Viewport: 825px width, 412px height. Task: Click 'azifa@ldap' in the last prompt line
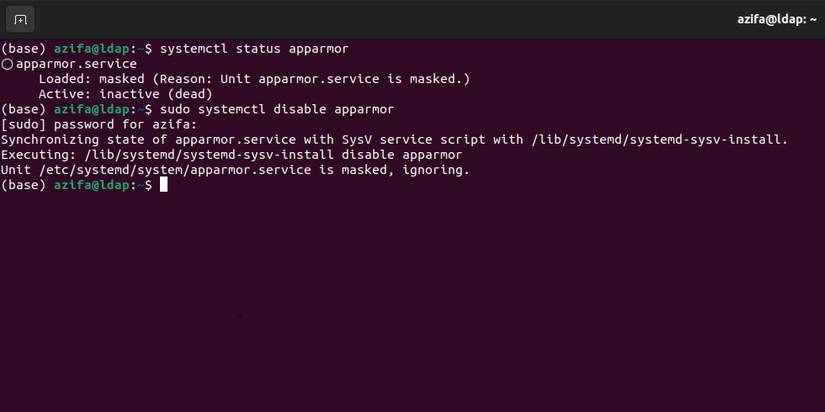click(92, 185)
